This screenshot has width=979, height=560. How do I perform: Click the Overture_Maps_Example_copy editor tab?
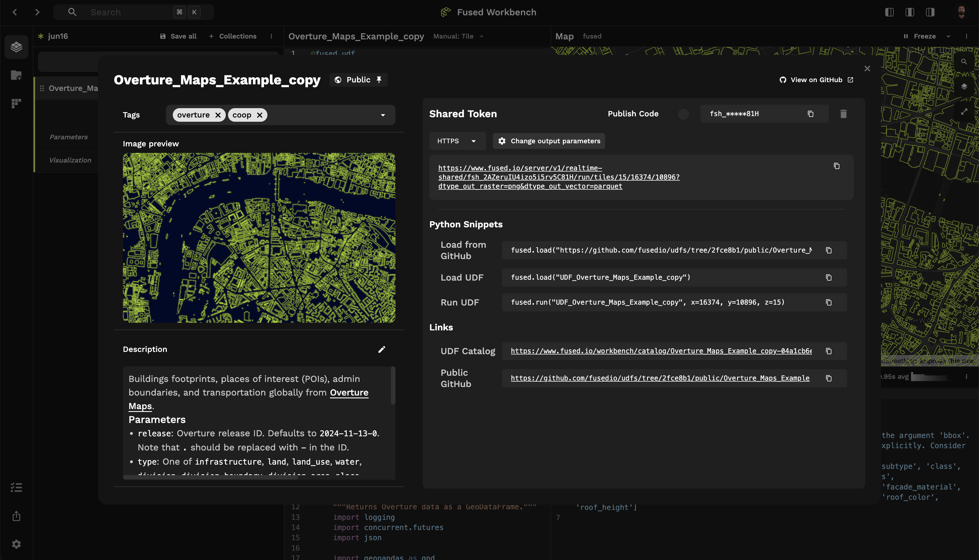(x=356, y=36)
